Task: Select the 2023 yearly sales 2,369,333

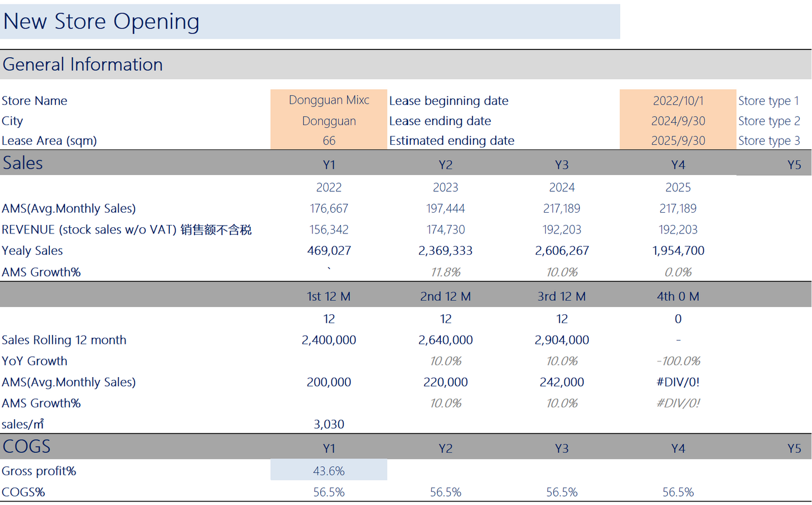Action: tap(445, 251)
